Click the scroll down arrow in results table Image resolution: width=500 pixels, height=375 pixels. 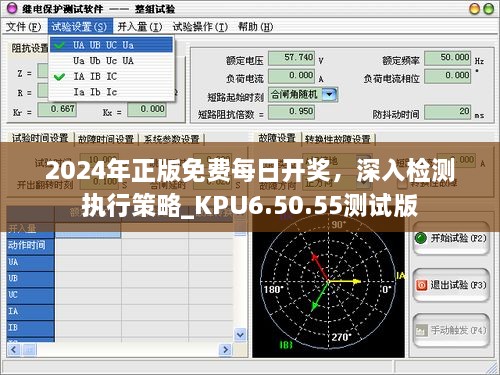pos(240,334)
